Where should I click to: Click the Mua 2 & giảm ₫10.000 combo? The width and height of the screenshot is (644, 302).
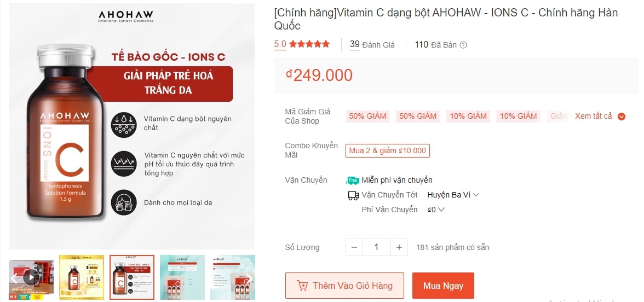click(x=387, y=150)
